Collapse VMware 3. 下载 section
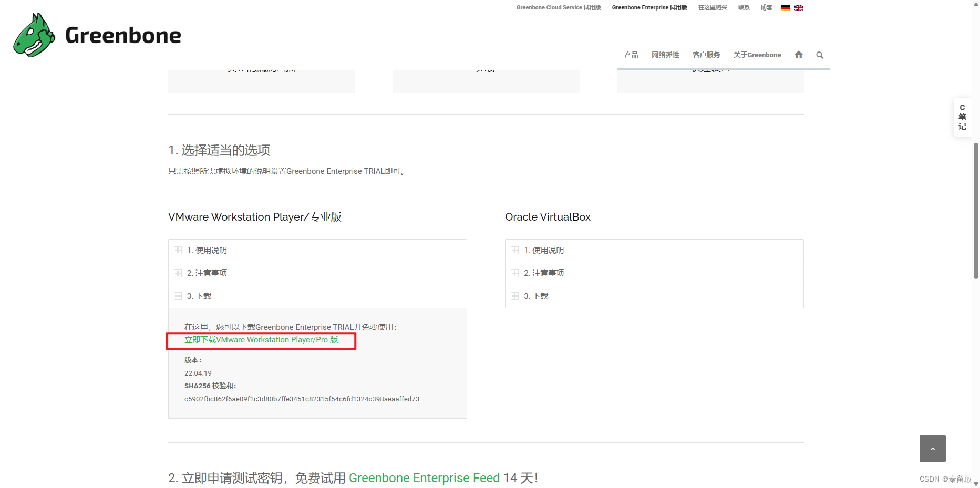 click(x=317, y=296)
